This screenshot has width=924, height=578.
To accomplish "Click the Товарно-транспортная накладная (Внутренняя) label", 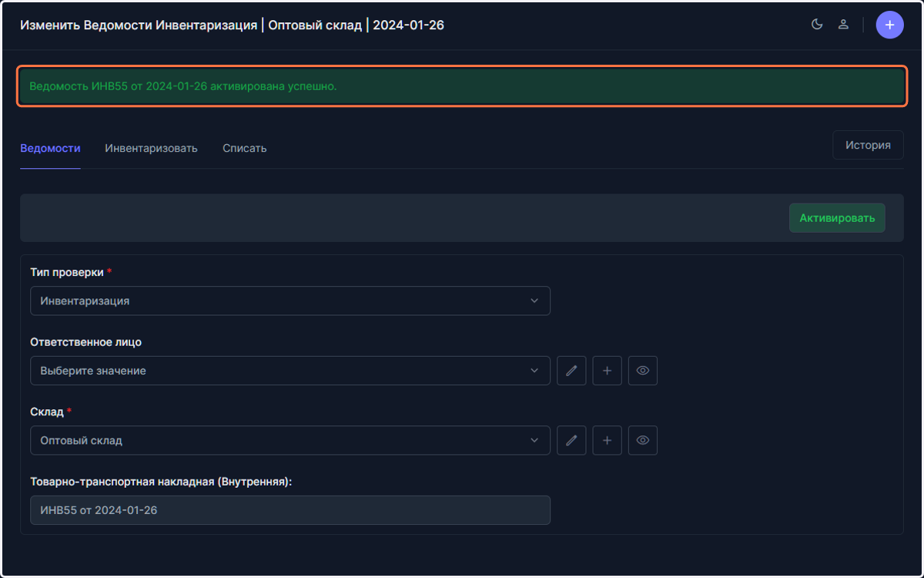I will [162, 482].
